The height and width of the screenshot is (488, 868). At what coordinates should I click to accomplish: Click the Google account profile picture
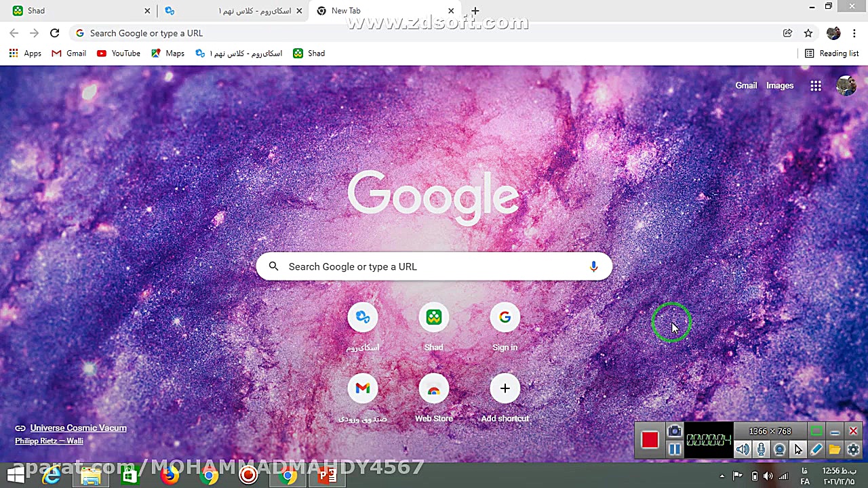coord(846,85)
